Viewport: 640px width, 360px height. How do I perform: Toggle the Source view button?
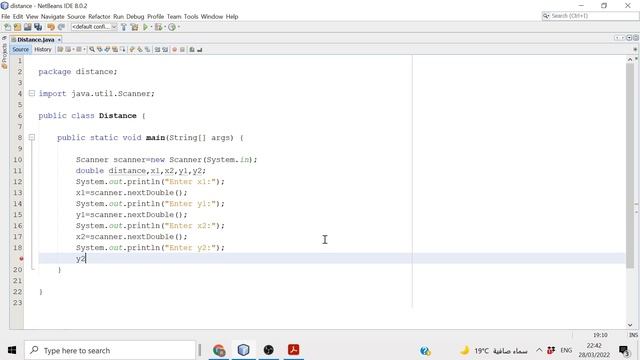pos(20,49)
